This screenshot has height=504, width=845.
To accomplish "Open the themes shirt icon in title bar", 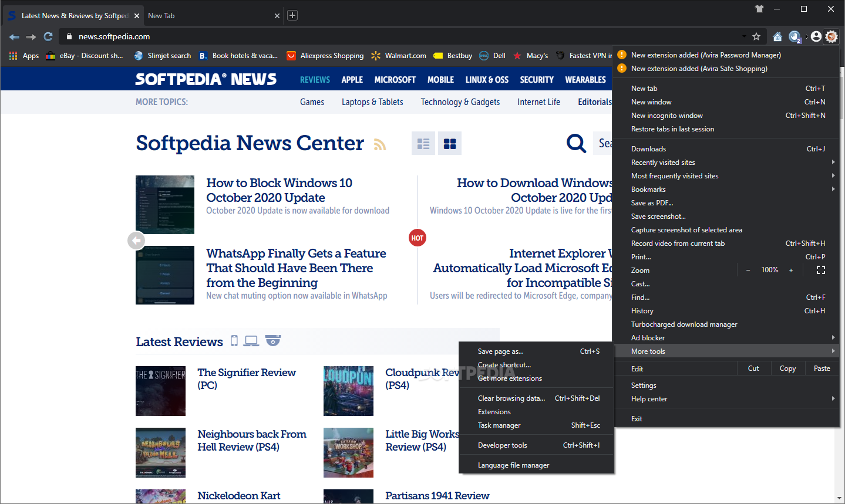I will click(759, 9).
